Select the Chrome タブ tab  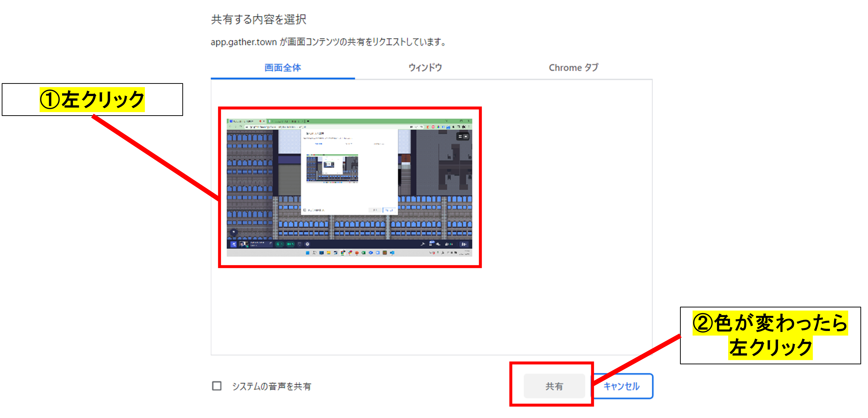(573, 68)
